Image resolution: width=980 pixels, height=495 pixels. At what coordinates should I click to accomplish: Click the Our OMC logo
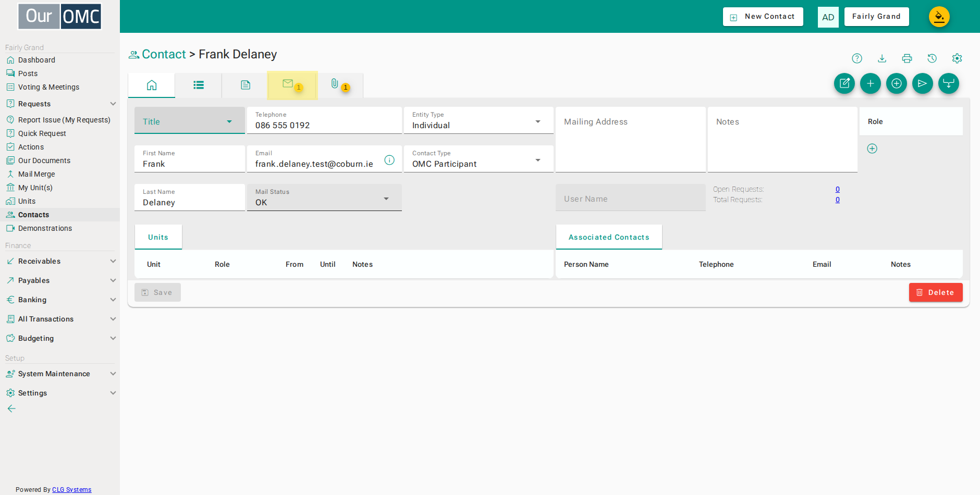point(60,17)
